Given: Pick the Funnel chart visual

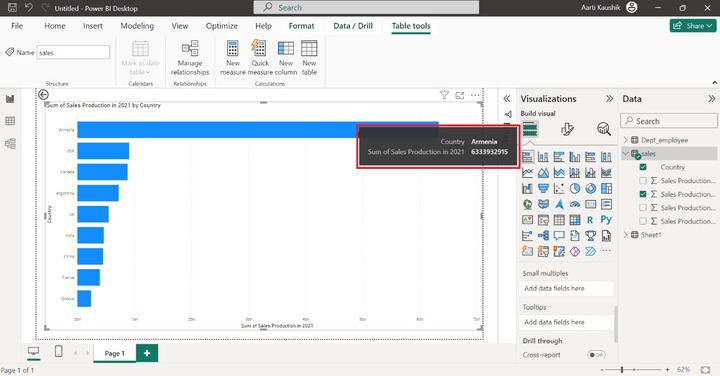Looking at the screenshot, I should point(543,188).
